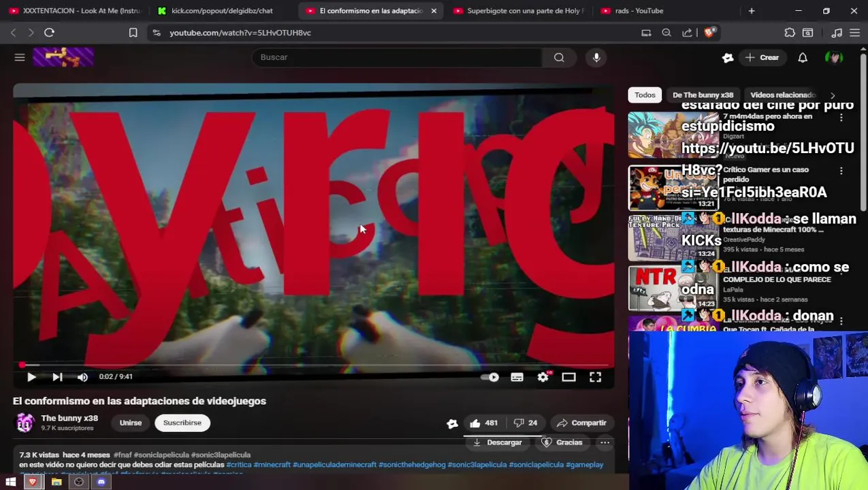Open Windows Start menu

point(10,483)
